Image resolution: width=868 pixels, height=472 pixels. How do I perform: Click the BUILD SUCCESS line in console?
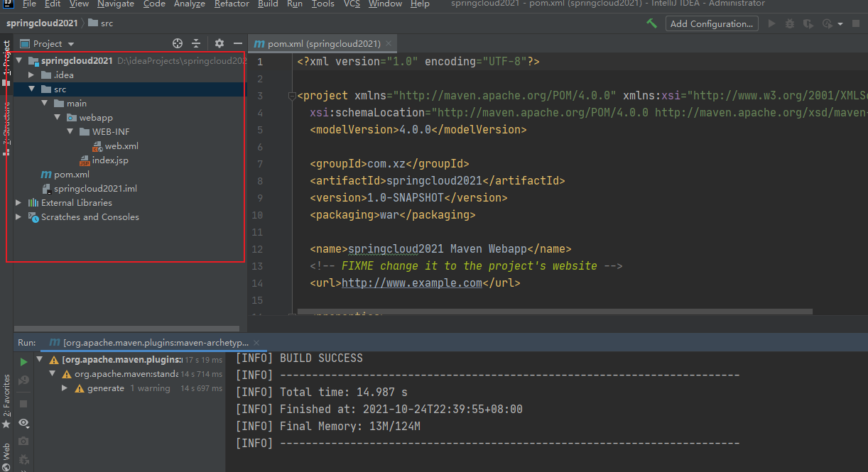pos(299,358)
